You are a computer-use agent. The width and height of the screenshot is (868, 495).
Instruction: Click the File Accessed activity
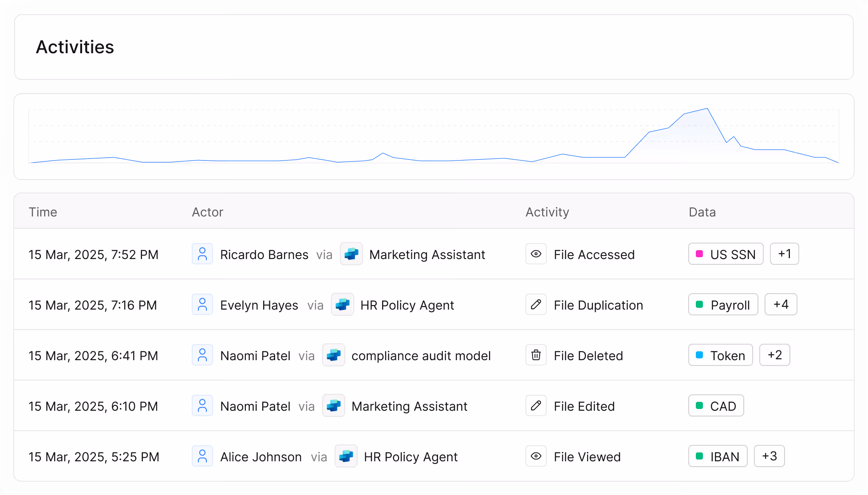(594, 255)
